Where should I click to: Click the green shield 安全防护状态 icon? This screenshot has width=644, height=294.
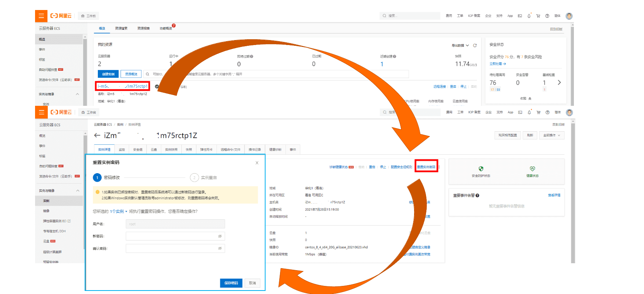click(481, 169)
